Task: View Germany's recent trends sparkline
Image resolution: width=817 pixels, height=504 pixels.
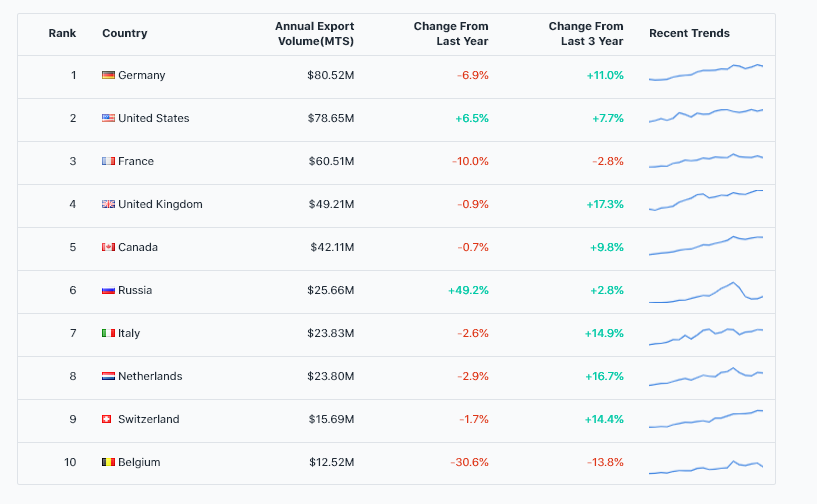Action: [x=705, y=72]
